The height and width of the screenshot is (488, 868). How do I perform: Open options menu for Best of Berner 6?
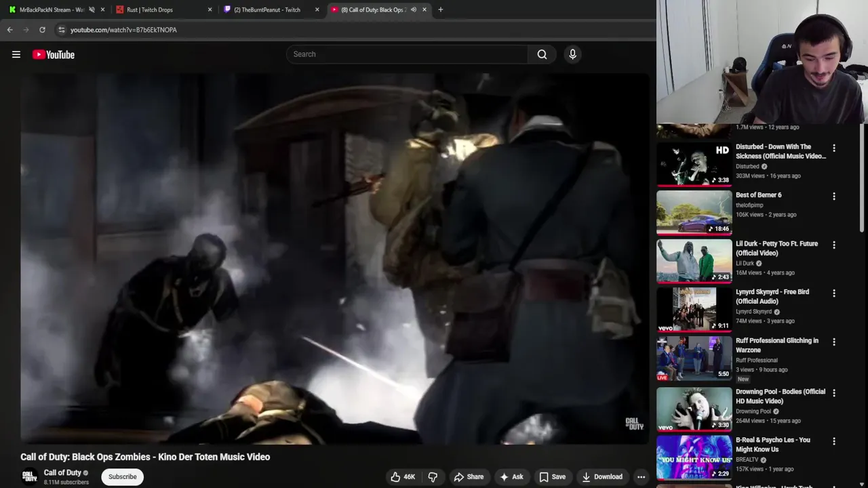834,197
